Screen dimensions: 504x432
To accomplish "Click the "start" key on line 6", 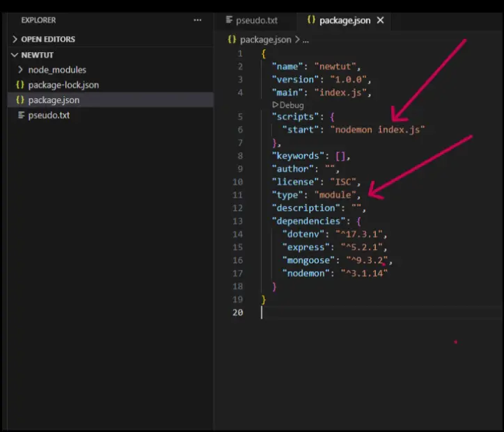I will click(x=301, y=130).
